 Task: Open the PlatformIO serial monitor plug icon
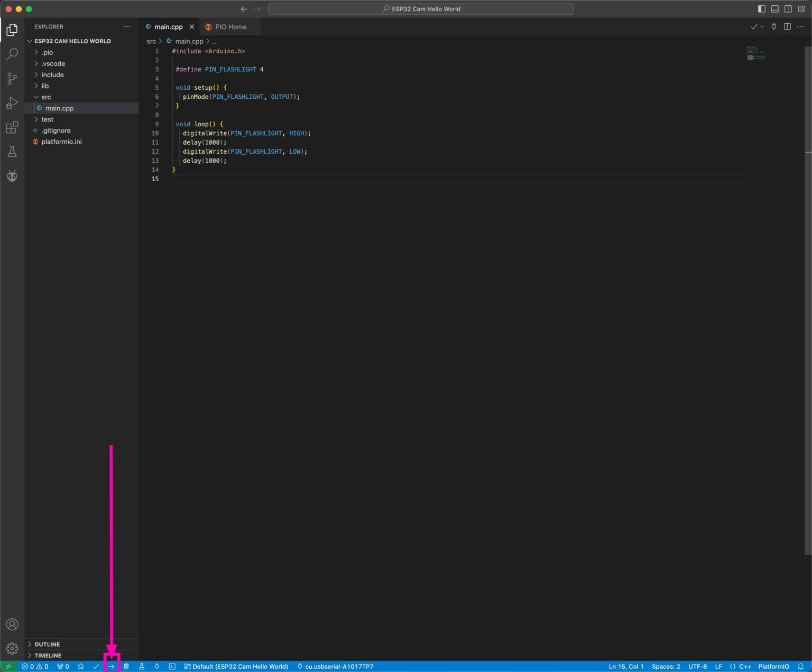[x=157, y=667]
